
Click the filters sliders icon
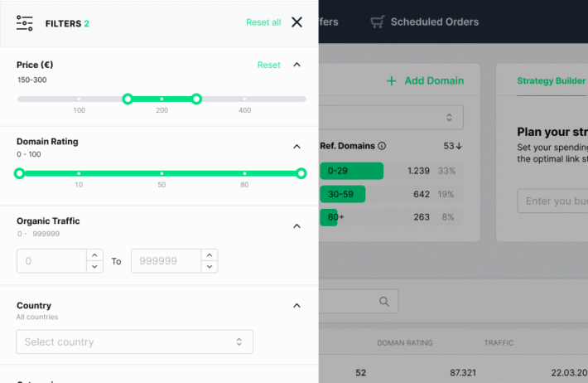[25, 23]
